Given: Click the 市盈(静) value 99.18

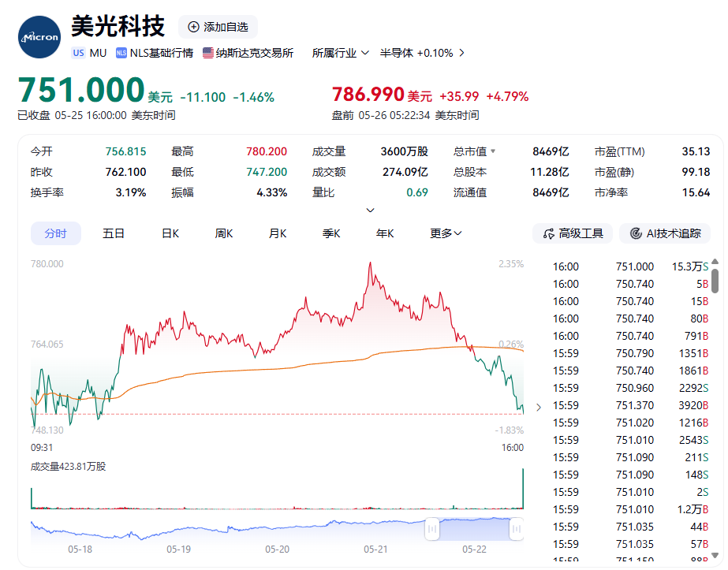Looking at the screenshot, I should pos(696,172).
